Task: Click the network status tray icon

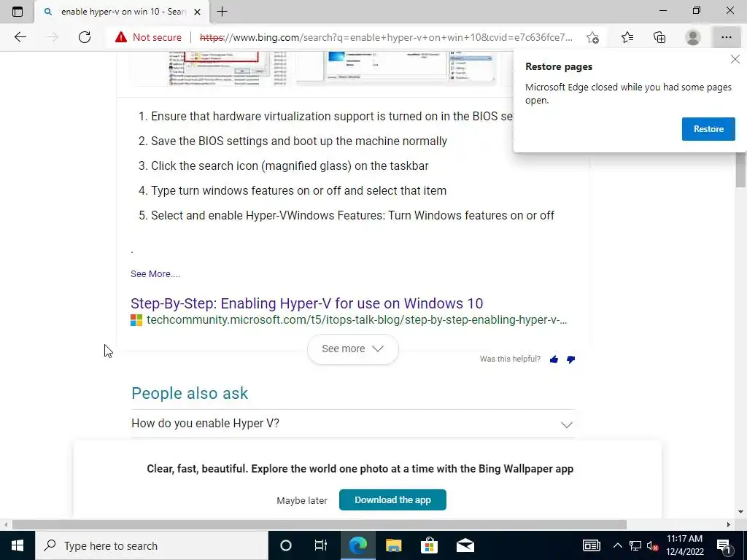Action: point(635,545)
